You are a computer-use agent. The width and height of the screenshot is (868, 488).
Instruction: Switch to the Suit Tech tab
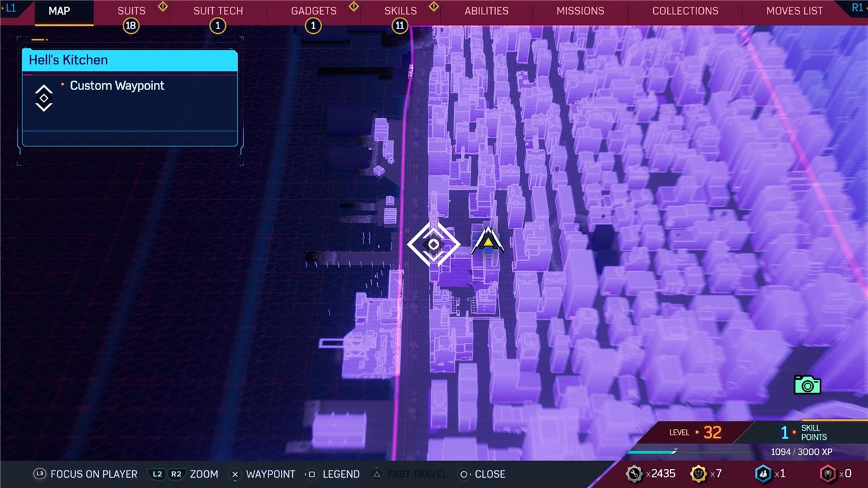(218, 11)
